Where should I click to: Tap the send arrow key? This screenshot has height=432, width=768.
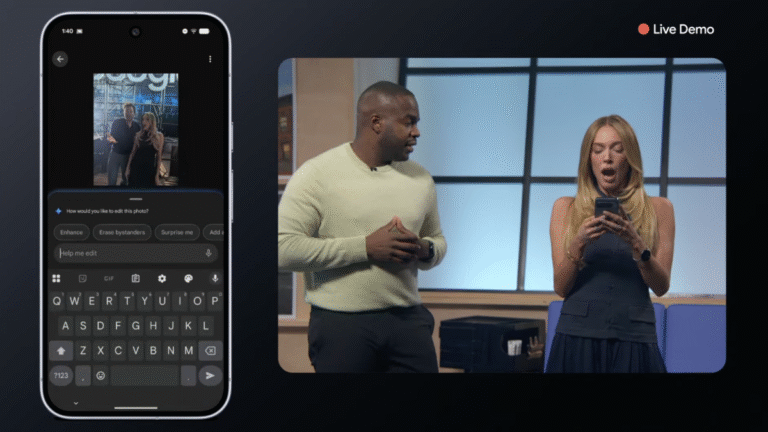(x=210, y=376)
